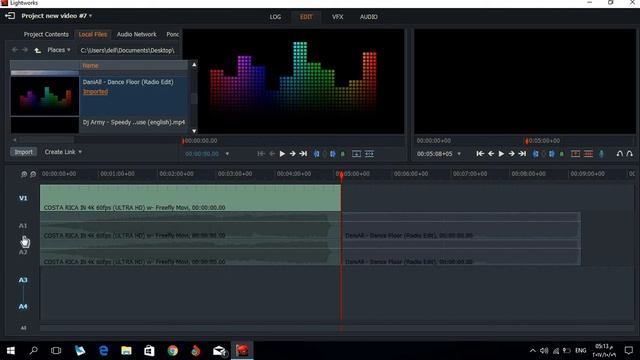
Task: Toggle the A4 audio track
Action: tap(23, 307)
